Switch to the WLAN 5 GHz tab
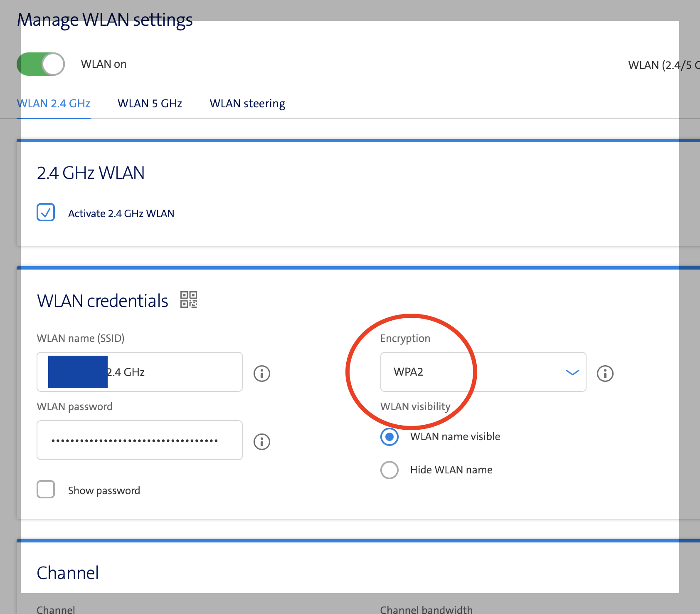Screen dimensions: 700x614 click(x=150, y=103)
